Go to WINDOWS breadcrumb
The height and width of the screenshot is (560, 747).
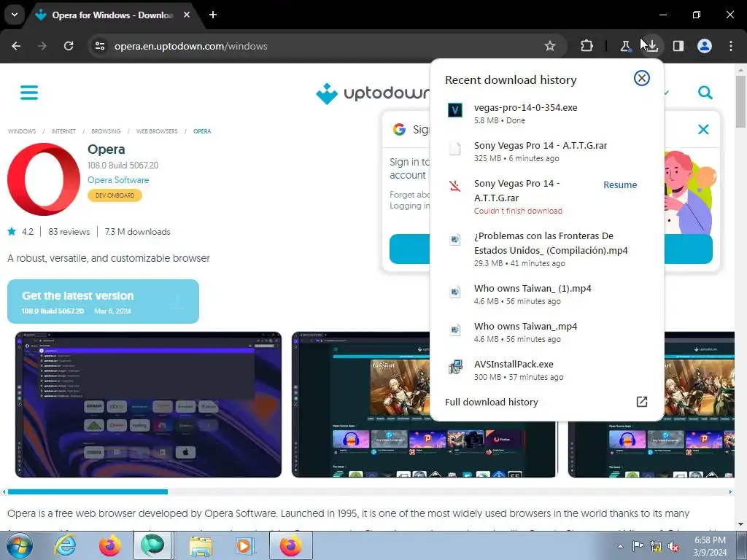(21, 131)
